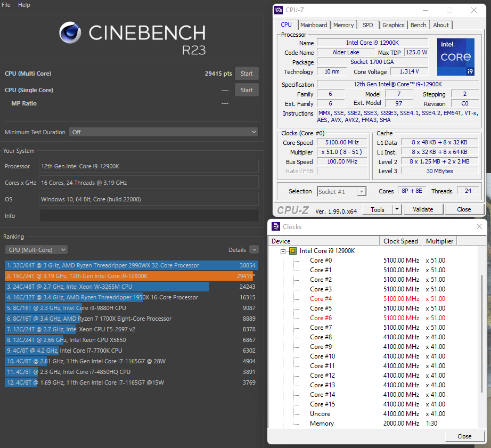Click the 29415 pts multi core score
This screenshot has height=448, width=491.
point(218,74)
